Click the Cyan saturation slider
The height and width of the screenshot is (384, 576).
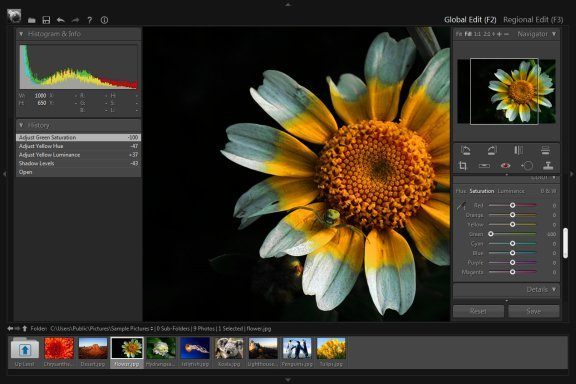[x=512, y=243]
